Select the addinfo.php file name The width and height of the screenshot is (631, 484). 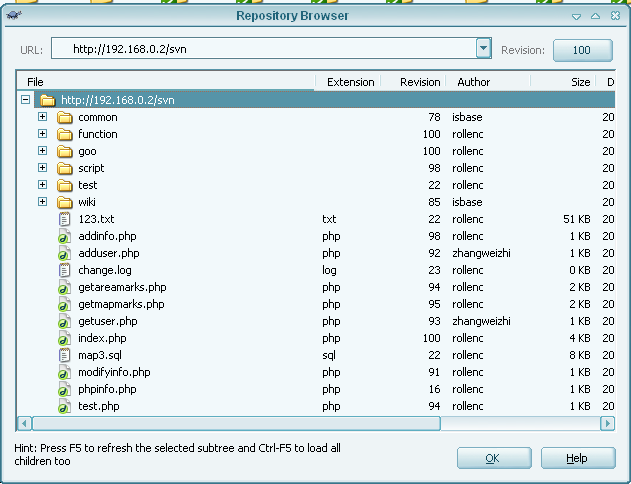point(107,236)
